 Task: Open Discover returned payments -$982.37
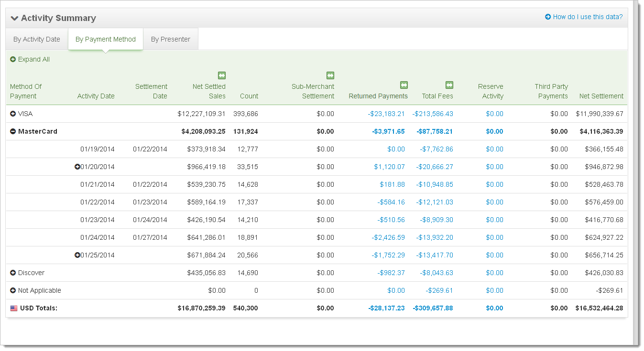point(391,273)
